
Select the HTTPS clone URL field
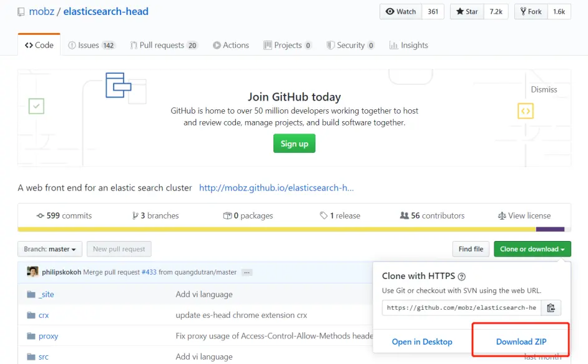point(462,308)
